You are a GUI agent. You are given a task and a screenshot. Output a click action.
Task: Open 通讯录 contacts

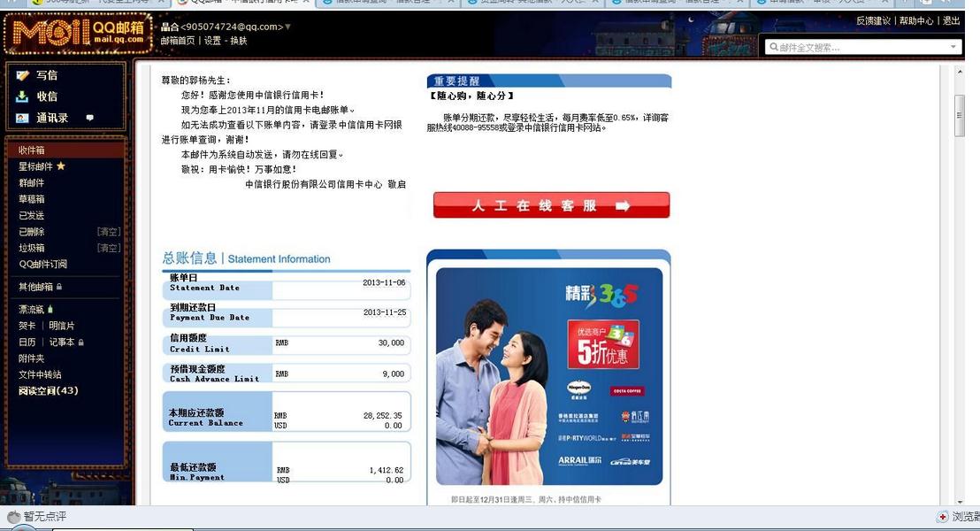[52, 118]
